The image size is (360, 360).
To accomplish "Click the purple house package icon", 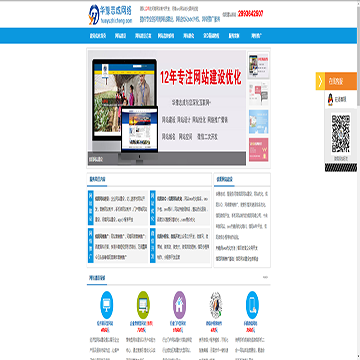I will click(179, 305).
